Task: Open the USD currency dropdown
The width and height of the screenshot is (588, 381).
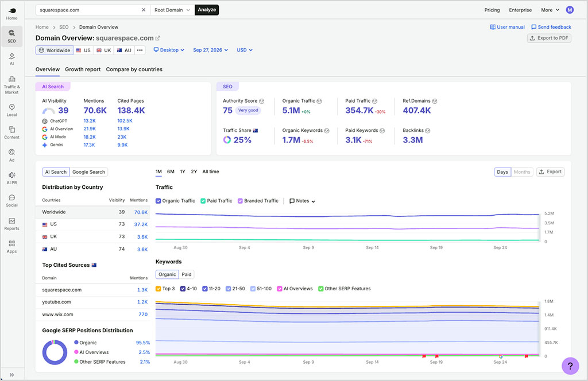Action: (x=245, y=50)
